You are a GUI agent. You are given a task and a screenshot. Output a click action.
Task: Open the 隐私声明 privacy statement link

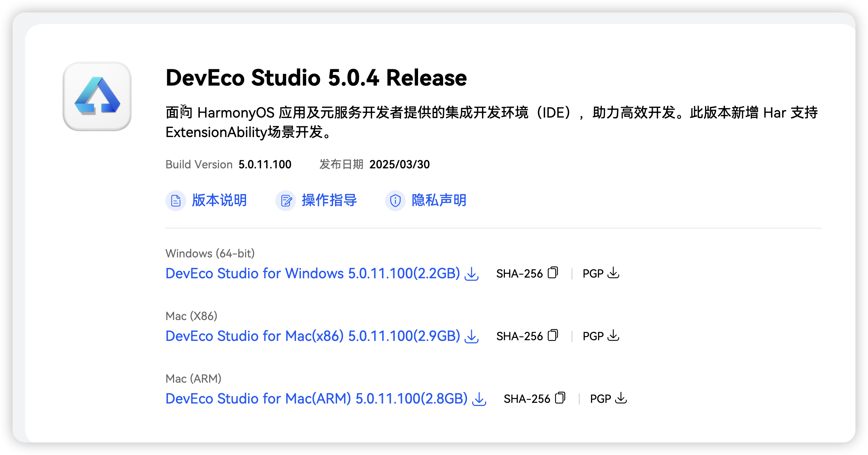tap(439, 200)
